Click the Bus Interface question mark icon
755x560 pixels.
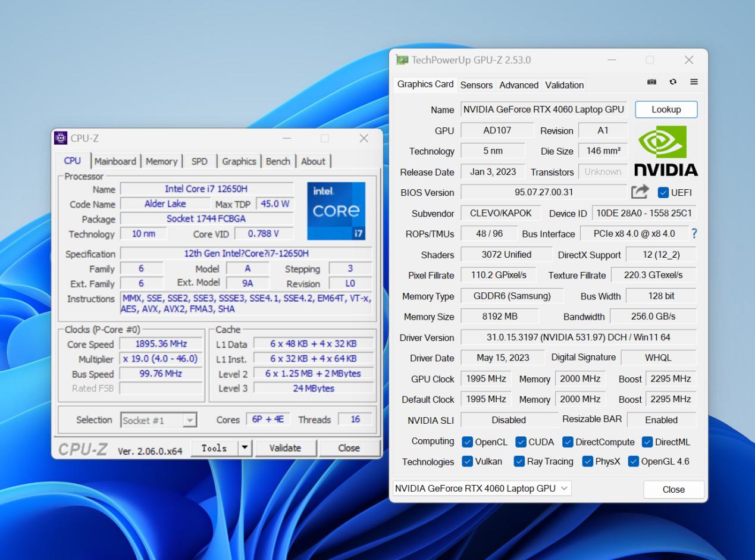tap(693, 233)
